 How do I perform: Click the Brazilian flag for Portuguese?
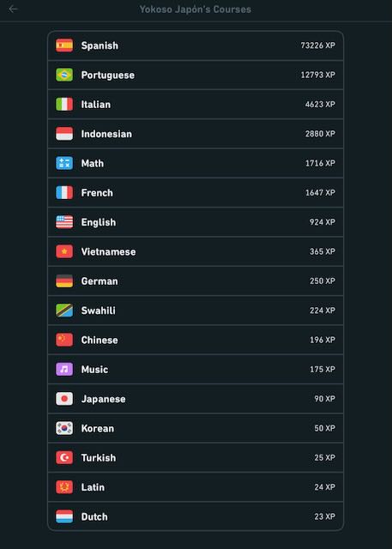(64, 75)
